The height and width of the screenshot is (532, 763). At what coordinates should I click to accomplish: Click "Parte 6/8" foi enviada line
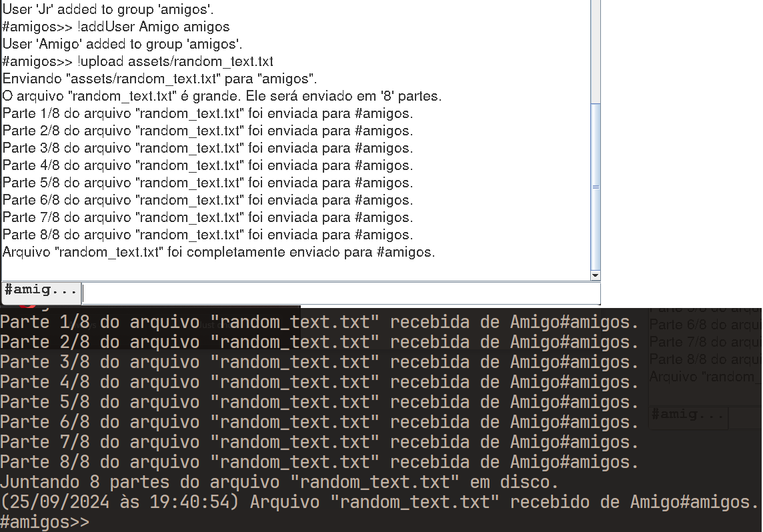coord(208,201)
